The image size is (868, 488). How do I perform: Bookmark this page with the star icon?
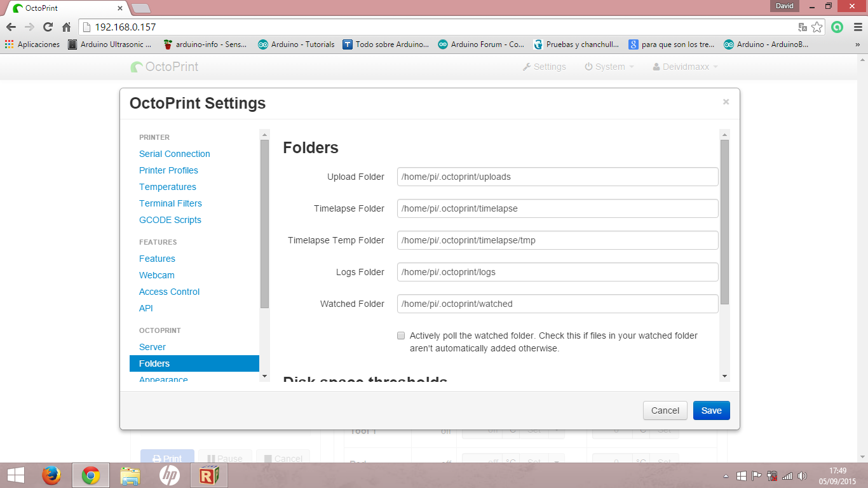[817, 27]
